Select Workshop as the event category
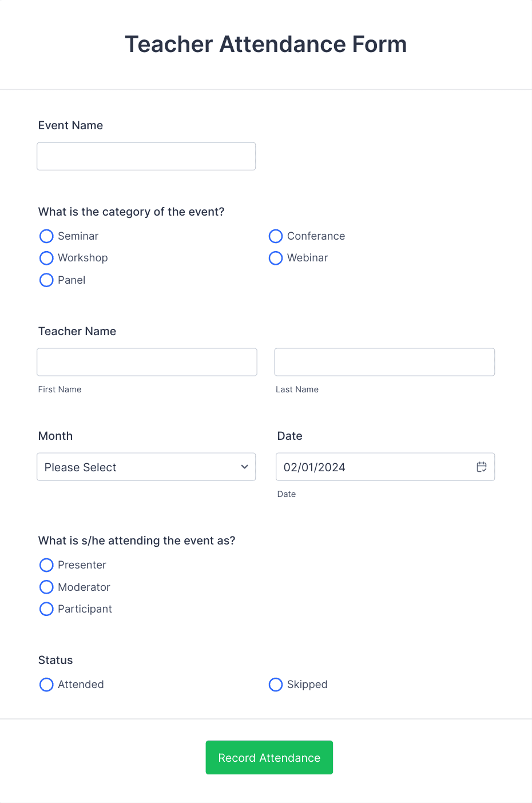The width and height of the screenshot is (532, 803). pos(46,258)
